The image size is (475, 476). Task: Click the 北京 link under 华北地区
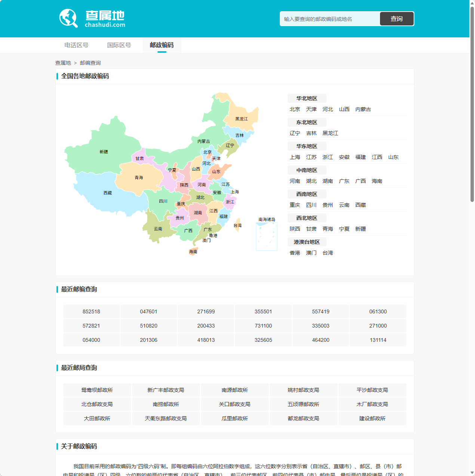[x=295, y=109]
